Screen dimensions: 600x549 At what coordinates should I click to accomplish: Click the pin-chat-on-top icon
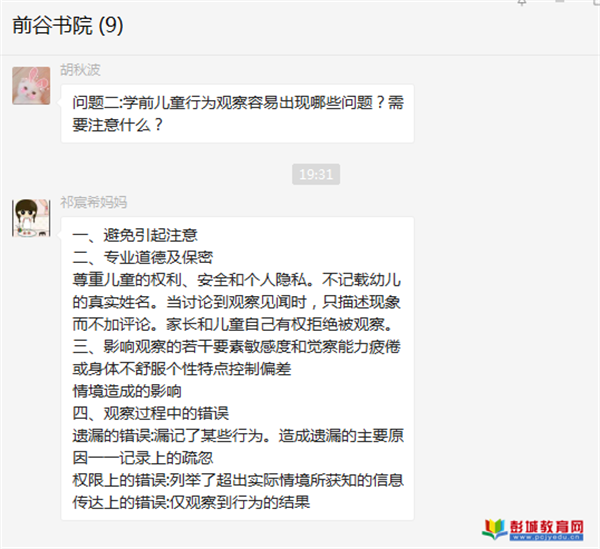click(x=522, y=2)
